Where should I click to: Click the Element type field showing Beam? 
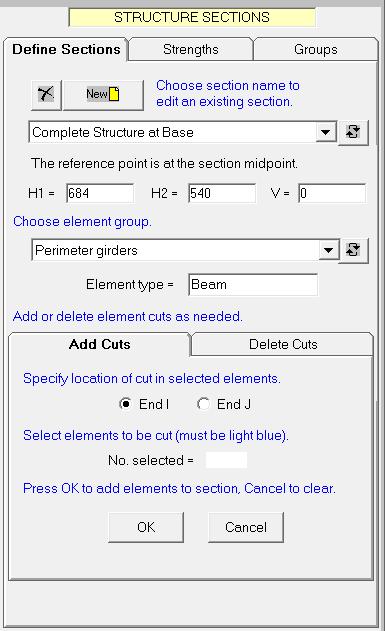click(x=253, y=285)
